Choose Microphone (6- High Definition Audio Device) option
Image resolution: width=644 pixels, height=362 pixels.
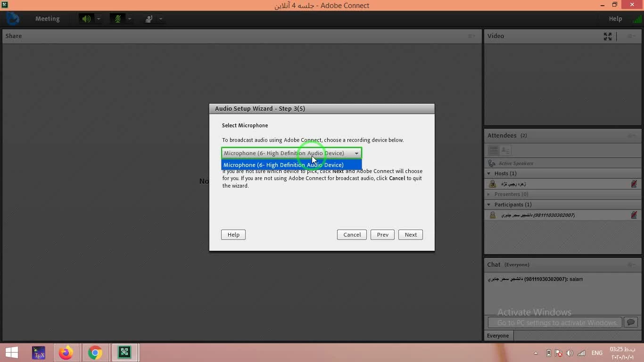(291, 165)
